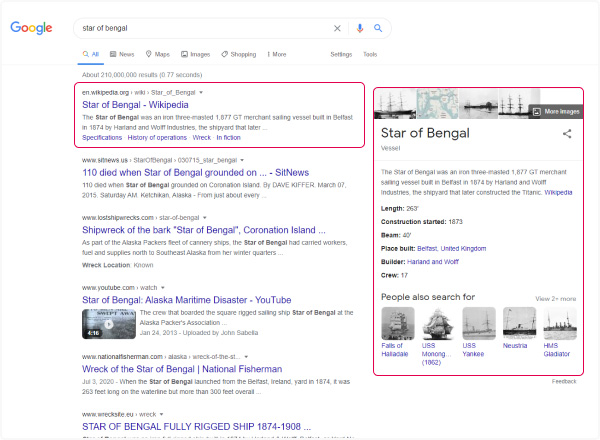The image size is (600, 440).
Task: Expand the lostshipwrecks.com result dropdown arrow
Action: [x=205, y=218]
